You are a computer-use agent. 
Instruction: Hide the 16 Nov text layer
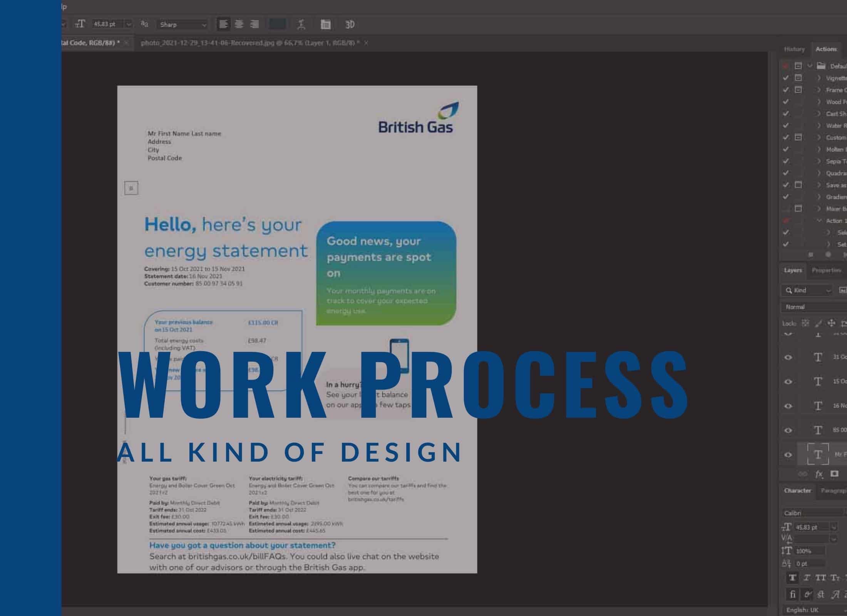[788, 406]
